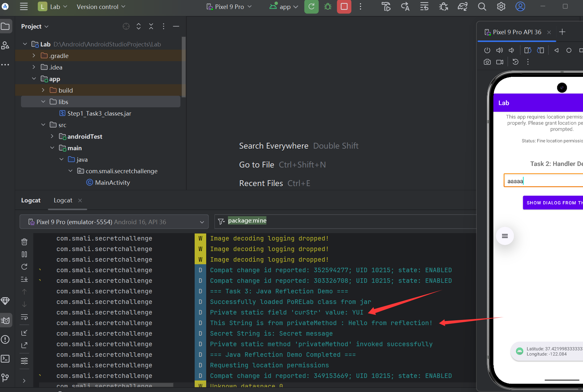Switch to the Pixel 9 Pro API 36 tab
Viewport: 583px width, 392px height.
[x=516, y=32]
